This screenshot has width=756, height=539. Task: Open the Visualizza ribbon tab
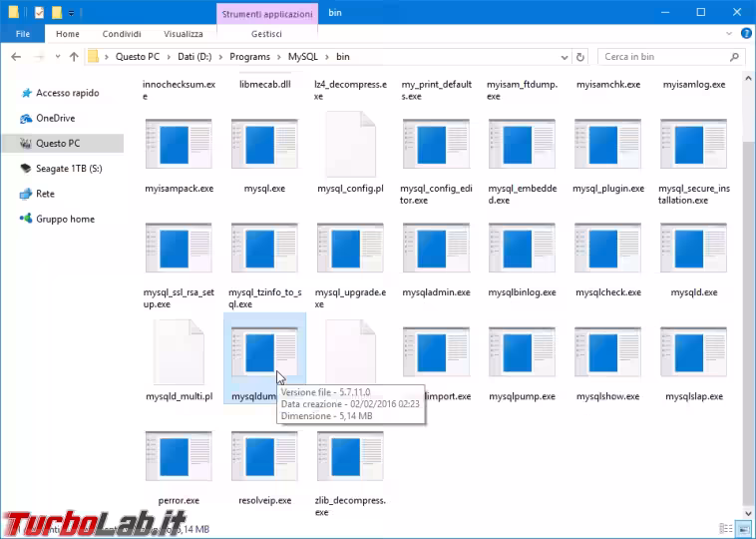pyautogui.click(x=184, y=34)
